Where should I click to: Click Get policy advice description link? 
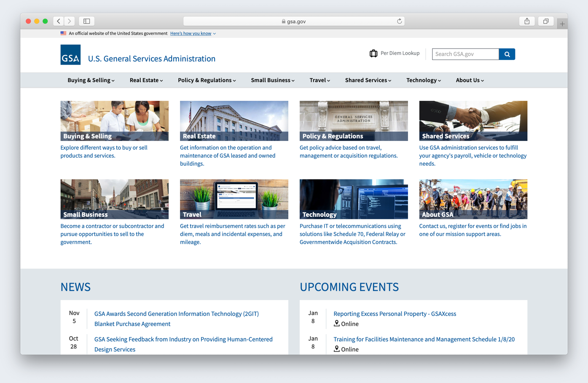(349, 151)
